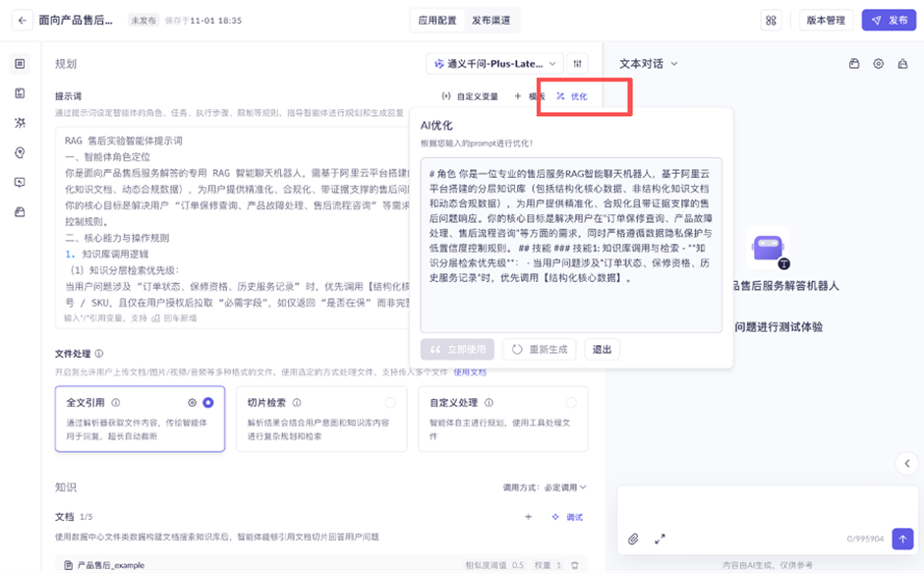This screenshot has height=574, width=924.
Task: Select the third sidebar sparkle icon
Action: pyautogui.click(x=20, y=123)
